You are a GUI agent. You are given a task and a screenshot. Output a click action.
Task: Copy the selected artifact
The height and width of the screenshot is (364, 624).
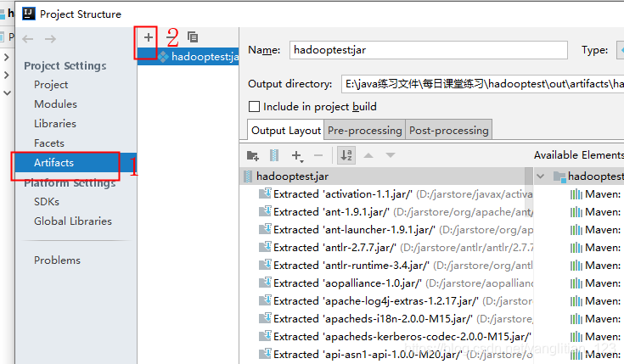[x=193, y=37]
